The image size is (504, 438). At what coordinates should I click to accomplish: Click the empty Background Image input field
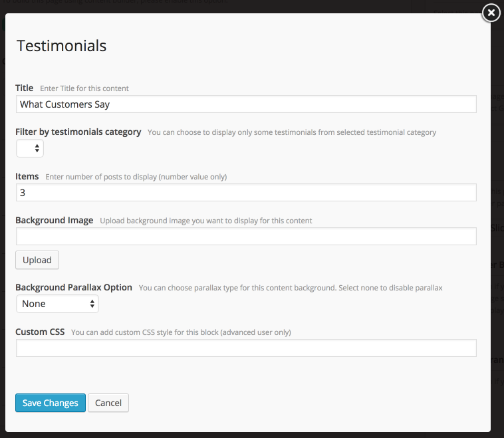[246, 236]
